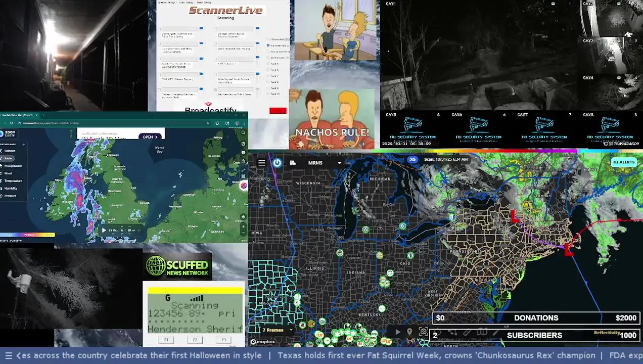Open the Scan Setup menu in ScannerLive

[186, 3]
